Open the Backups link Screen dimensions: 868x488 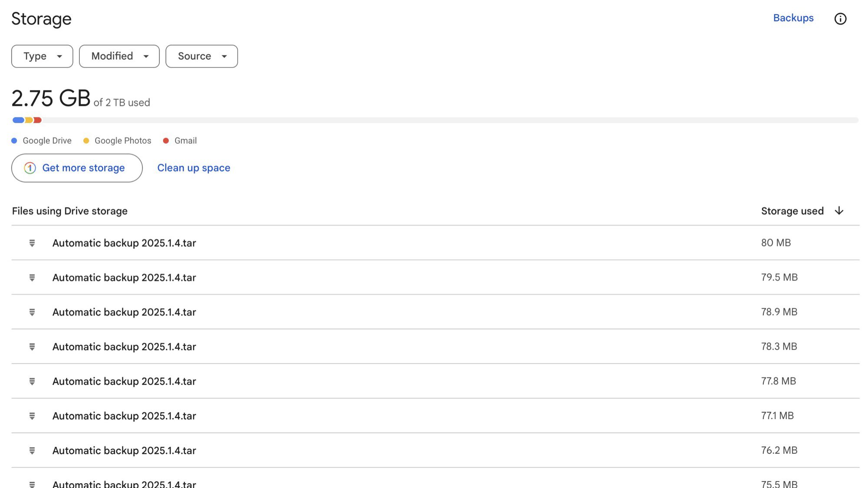[x=793, y=18]
